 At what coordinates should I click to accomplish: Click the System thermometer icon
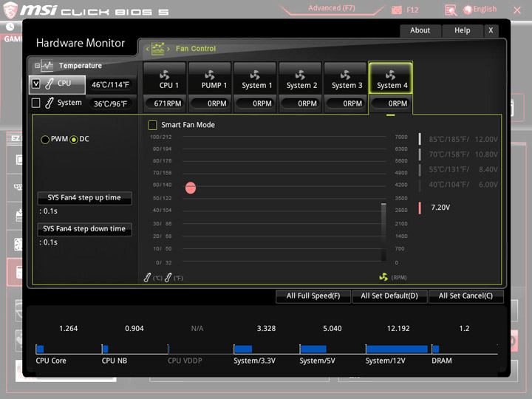[50, 103]
